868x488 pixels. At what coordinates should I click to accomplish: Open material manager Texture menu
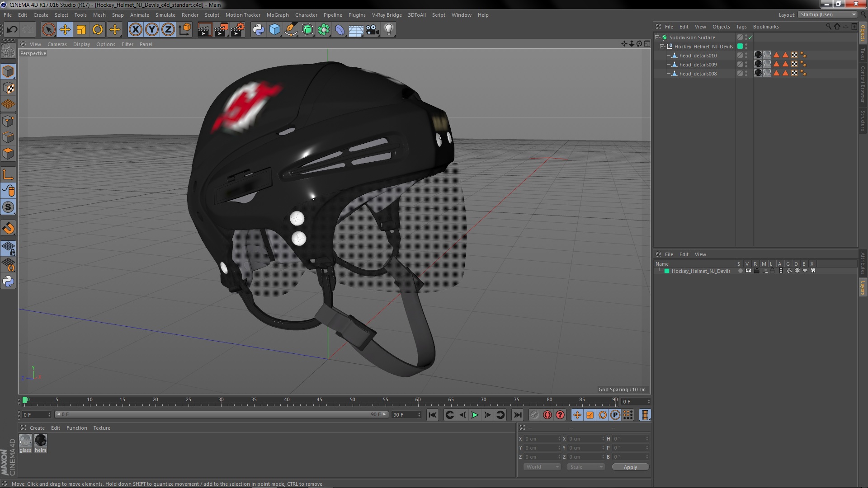pos(102,428)
